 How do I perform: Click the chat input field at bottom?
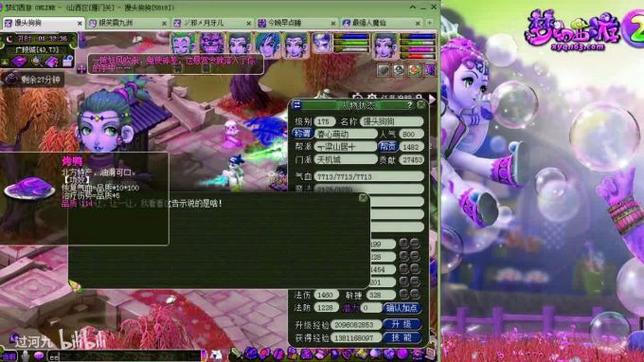(x=124, y=356)
